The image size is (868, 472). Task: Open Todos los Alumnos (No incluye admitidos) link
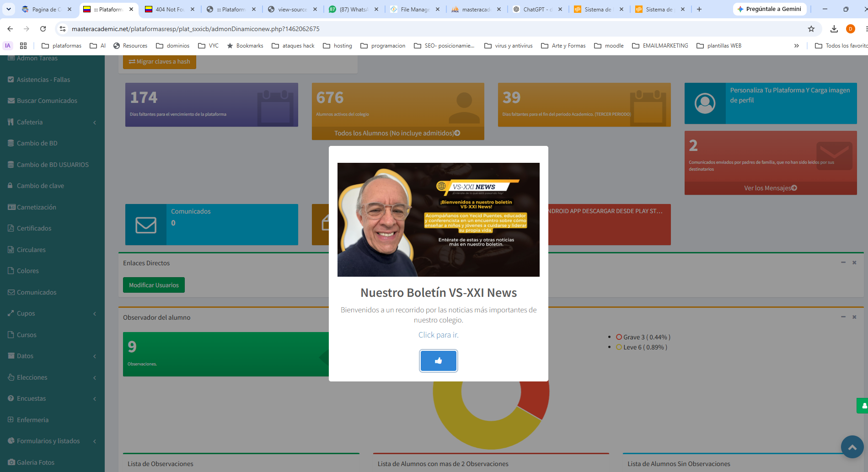pyautogui.click(x=397, y=133)
